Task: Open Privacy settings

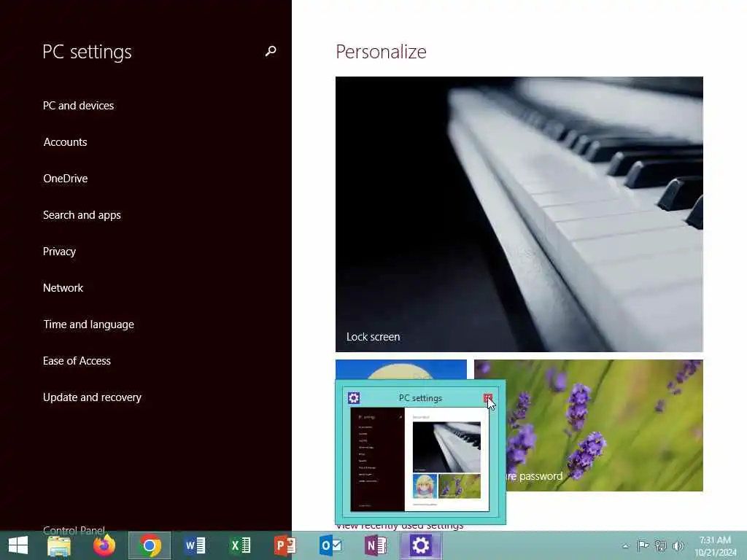Action: pos(59,252)
